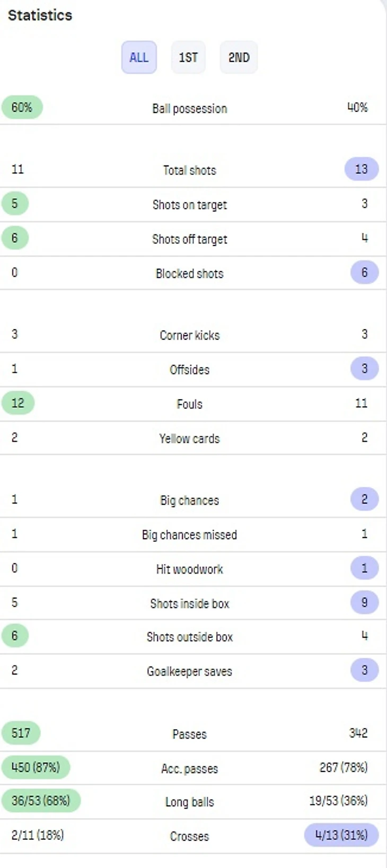Switch to the 2ND half tab

click(x=239, y=57)
